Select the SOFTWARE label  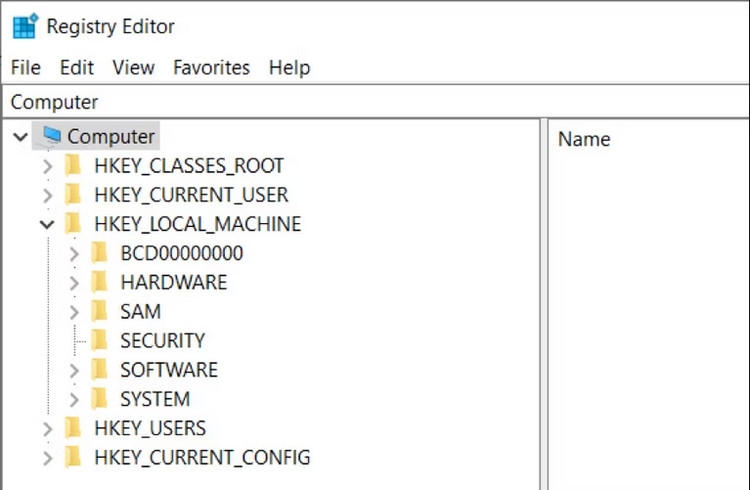tap(169, 370)
